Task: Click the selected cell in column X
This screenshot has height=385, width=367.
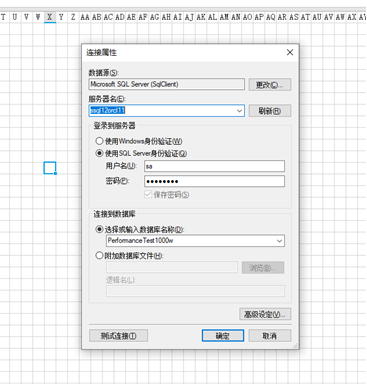Action: (50, 168)
